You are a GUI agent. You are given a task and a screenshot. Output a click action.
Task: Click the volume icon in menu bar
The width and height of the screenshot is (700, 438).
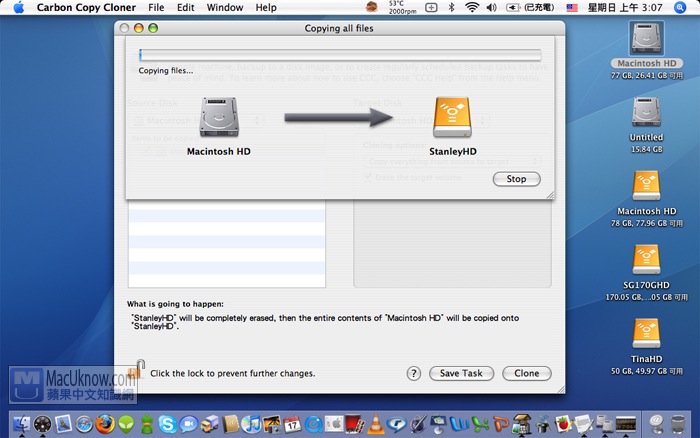[492, 8]
